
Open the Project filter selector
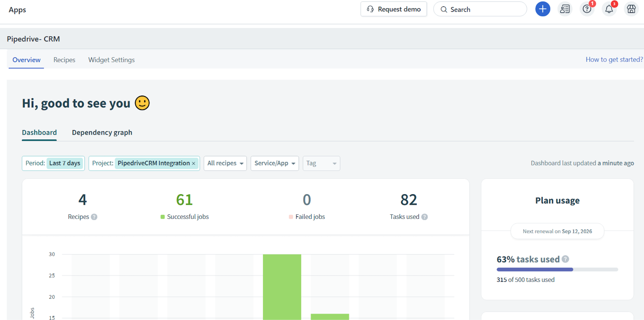[144, 163]
